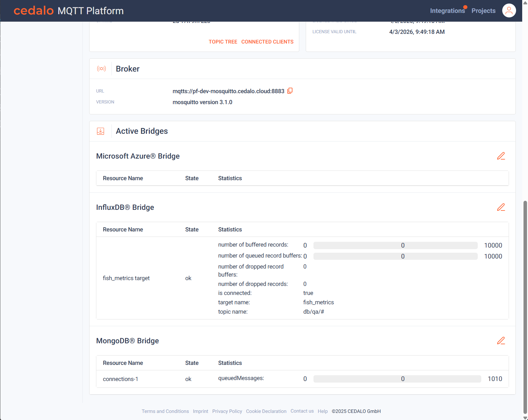Open the Imprint footer link

point(200,411)
